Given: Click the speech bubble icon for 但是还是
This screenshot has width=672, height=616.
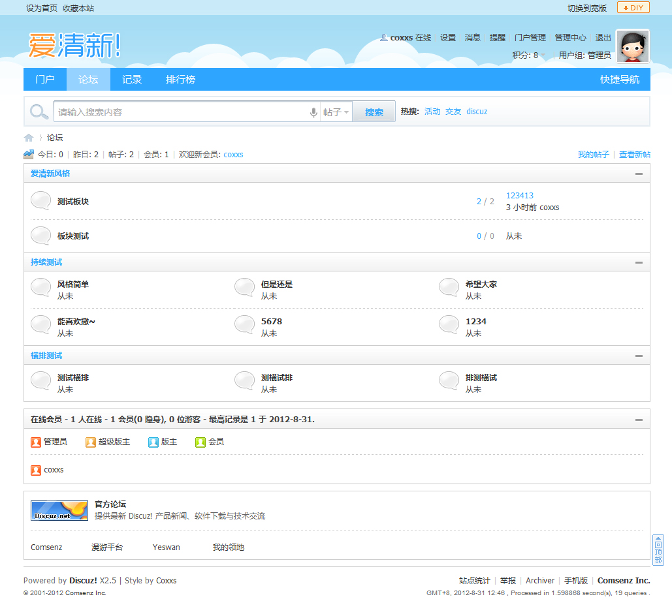Looking at the screenshot, I should pos(245,287).
